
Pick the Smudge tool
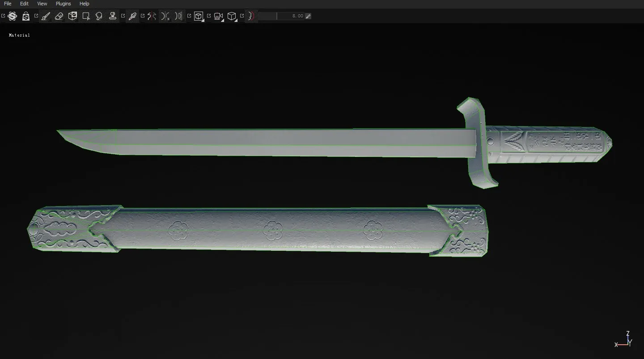pyautogui.click(x=99, y=16)
